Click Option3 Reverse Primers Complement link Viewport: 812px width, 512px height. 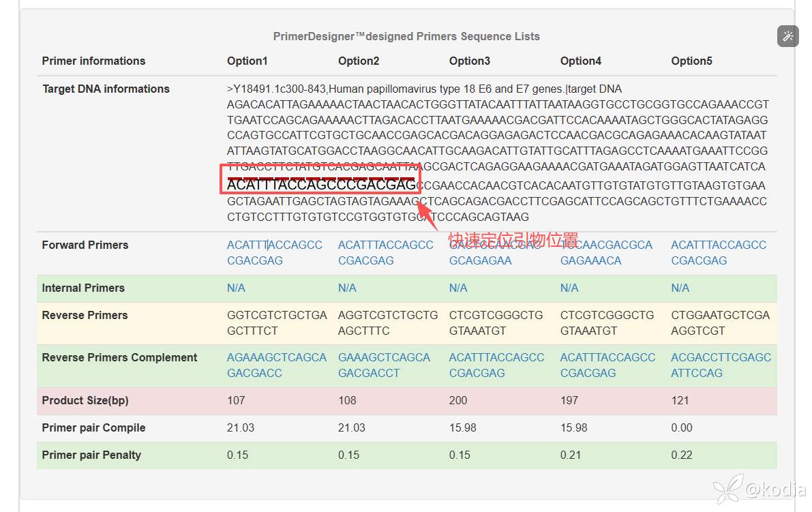click(x=496, y=365)
